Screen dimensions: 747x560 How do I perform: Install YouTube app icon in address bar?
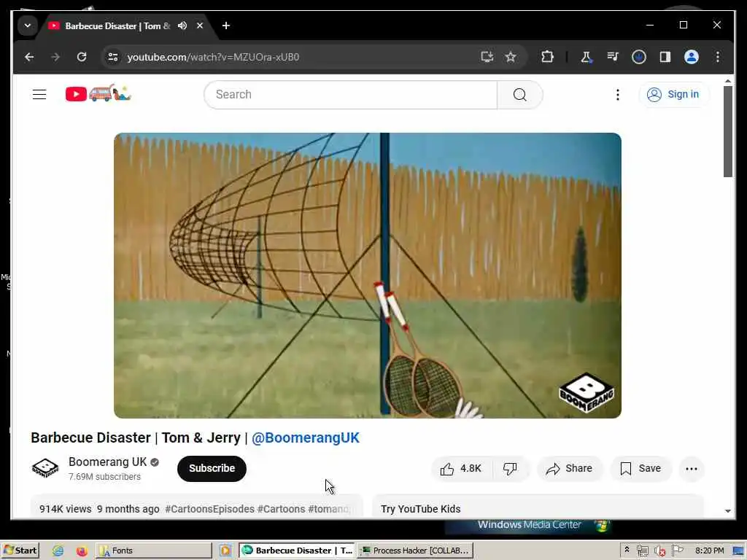click(487, 57)
